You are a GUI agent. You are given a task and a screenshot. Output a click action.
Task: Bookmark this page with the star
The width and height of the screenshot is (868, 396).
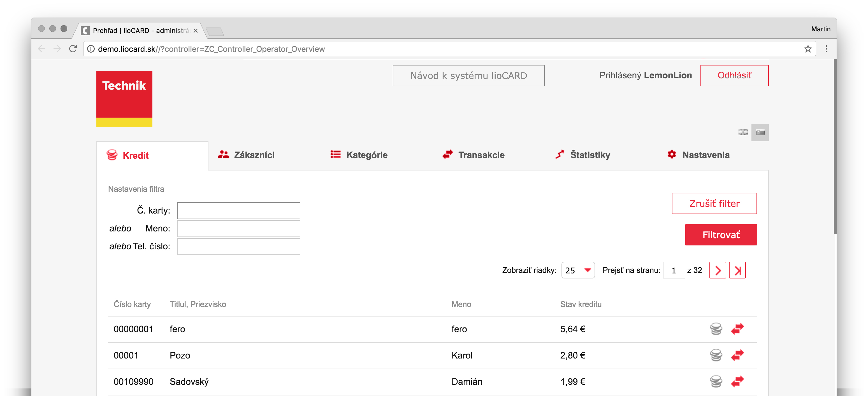pos(808,49)
